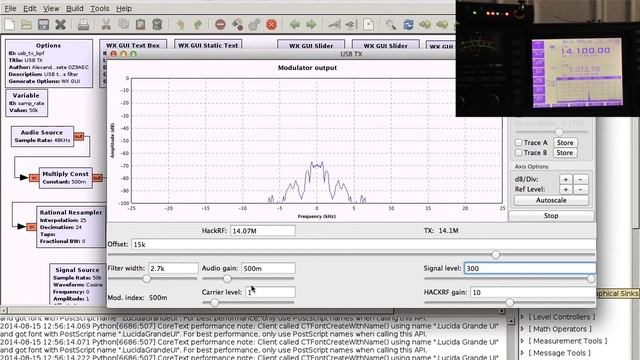640x360 pixels.
Task: Focus the Signal level 300 field
Action: pos(530,268)
